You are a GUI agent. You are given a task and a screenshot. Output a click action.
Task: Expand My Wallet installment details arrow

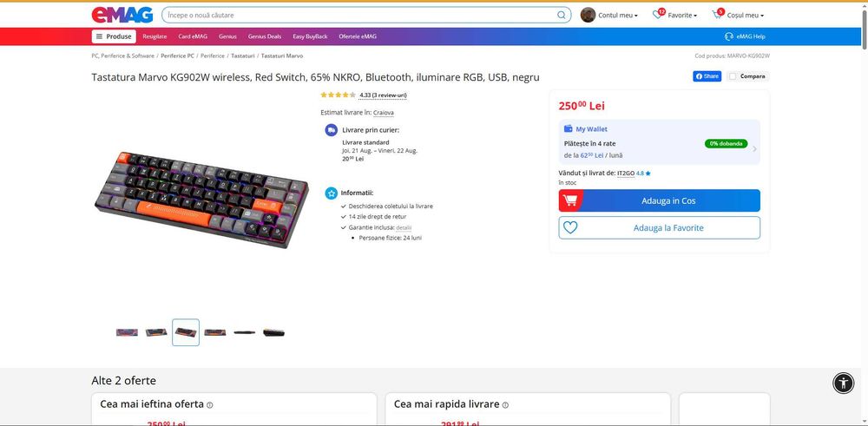point(754,149)
